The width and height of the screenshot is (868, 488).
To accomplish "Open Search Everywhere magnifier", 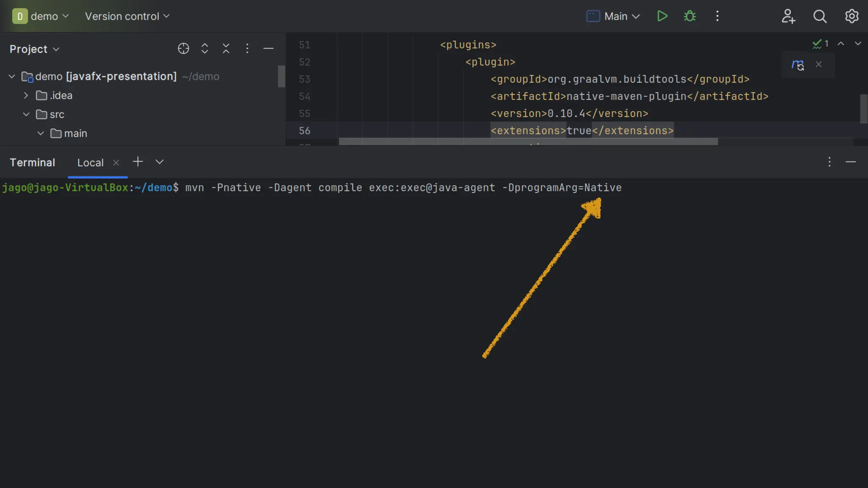I will tap(820, 16).
